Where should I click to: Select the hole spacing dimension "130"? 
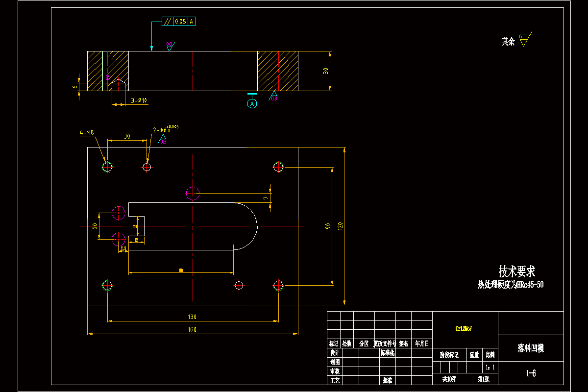tap(192, 317)
